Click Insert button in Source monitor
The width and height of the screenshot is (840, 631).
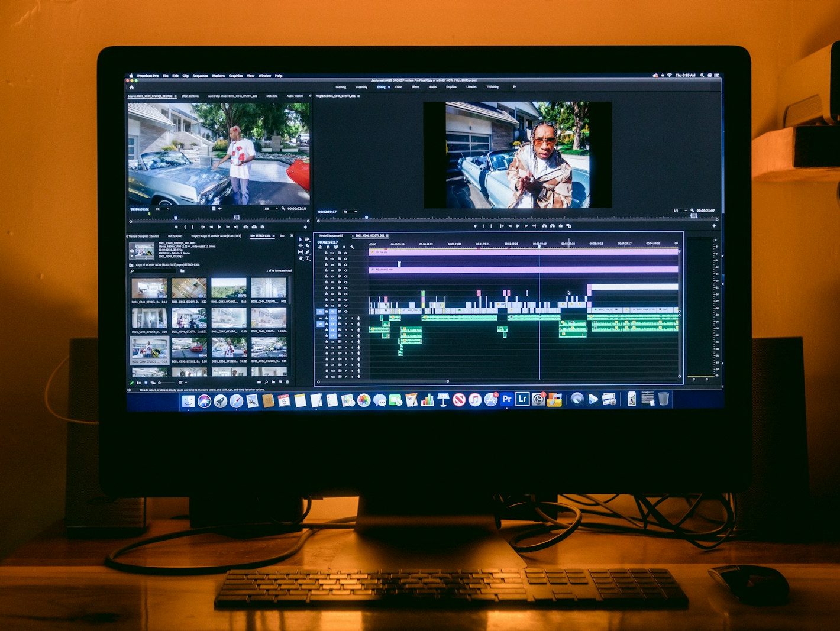[x=245, y=226]
